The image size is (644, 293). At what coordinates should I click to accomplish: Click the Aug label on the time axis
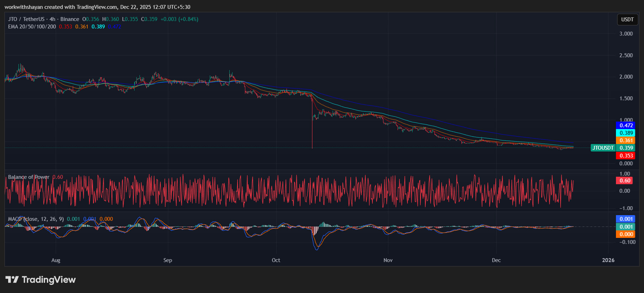[56, 260]
